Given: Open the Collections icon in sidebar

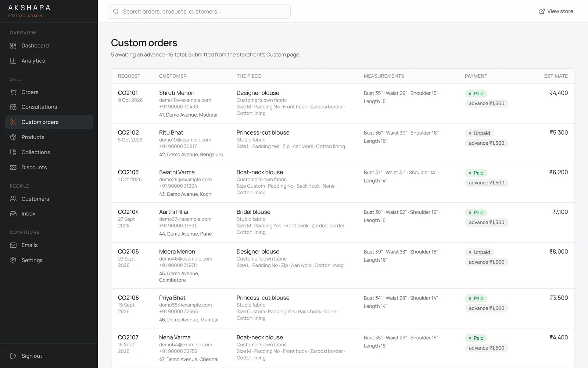Looking at the screenshot, I should 13,152.
